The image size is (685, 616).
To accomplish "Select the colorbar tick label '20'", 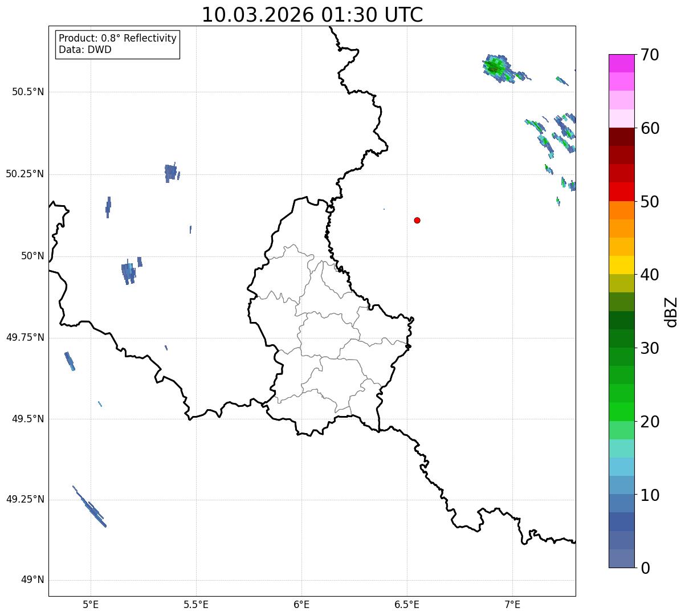I will coord(650,422).
